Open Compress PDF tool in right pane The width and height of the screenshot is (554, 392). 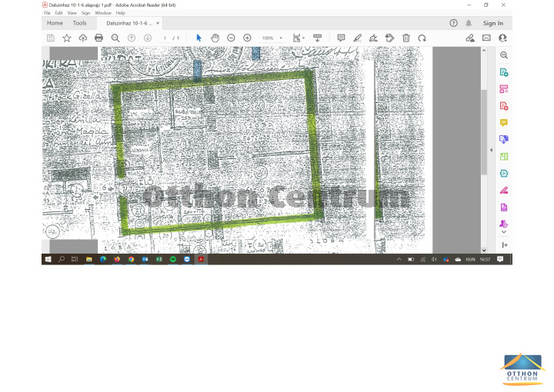click(504, 173)
